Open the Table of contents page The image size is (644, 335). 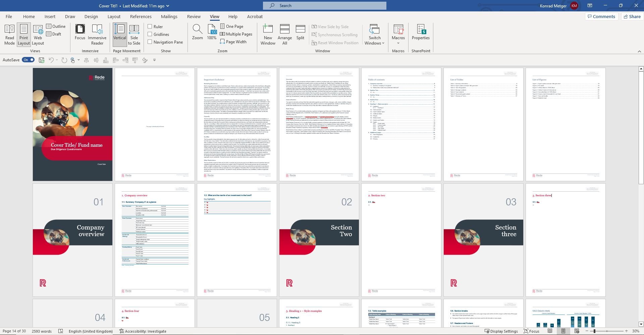coord(401,124)
